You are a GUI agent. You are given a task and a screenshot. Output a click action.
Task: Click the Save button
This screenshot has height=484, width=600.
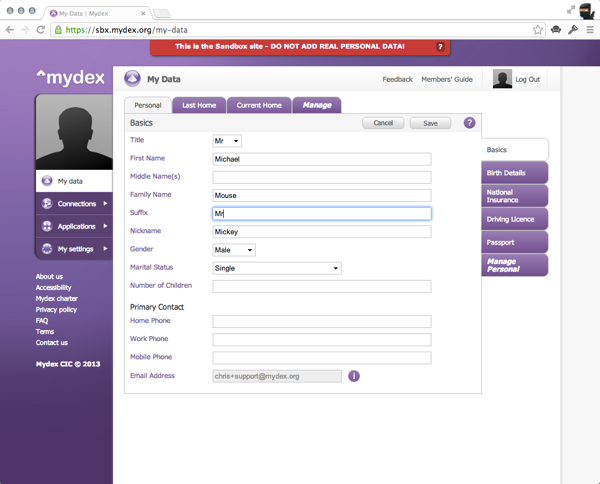click(x=430, y=123)
